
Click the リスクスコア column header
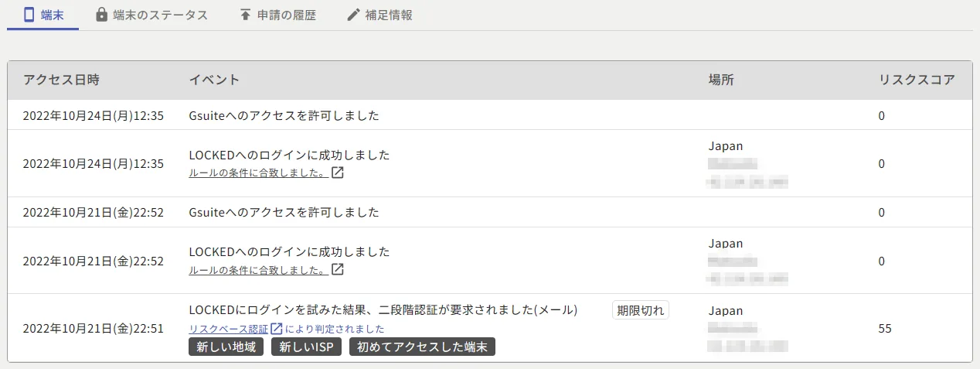pos(917,80)
